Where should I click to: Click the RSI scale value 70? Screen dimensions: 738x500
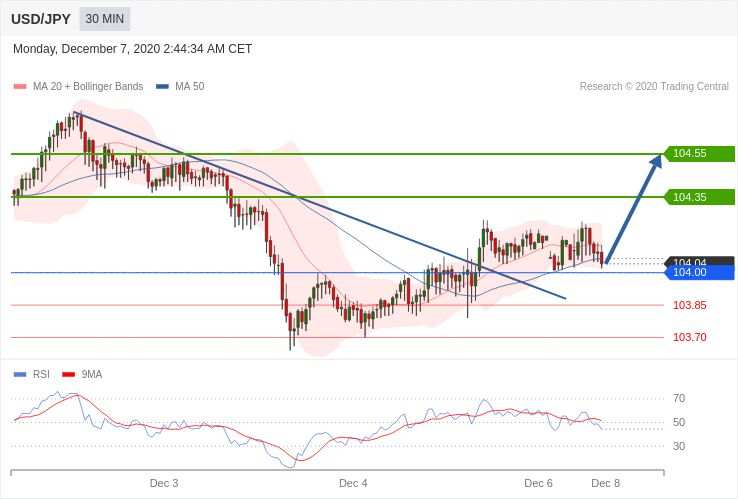[679, 399]
